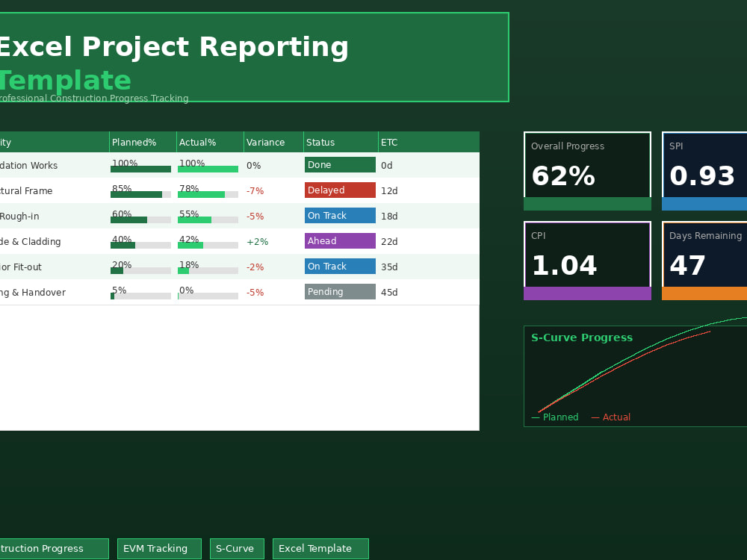Click the 5% planned progress bar
Viewport: 747px width, 560px height.
coord(140,296)
